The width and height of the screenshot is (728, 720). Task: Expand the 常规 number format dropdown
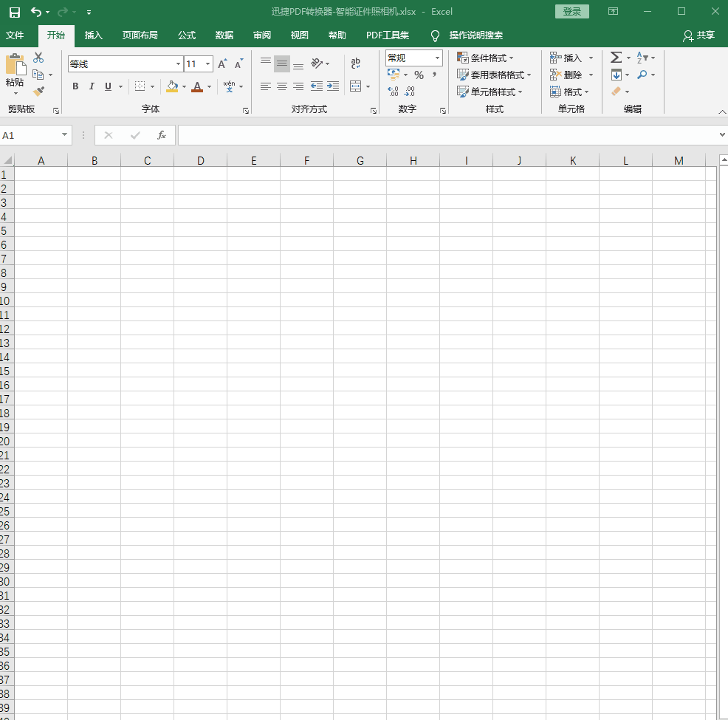(x=437, y=58)
